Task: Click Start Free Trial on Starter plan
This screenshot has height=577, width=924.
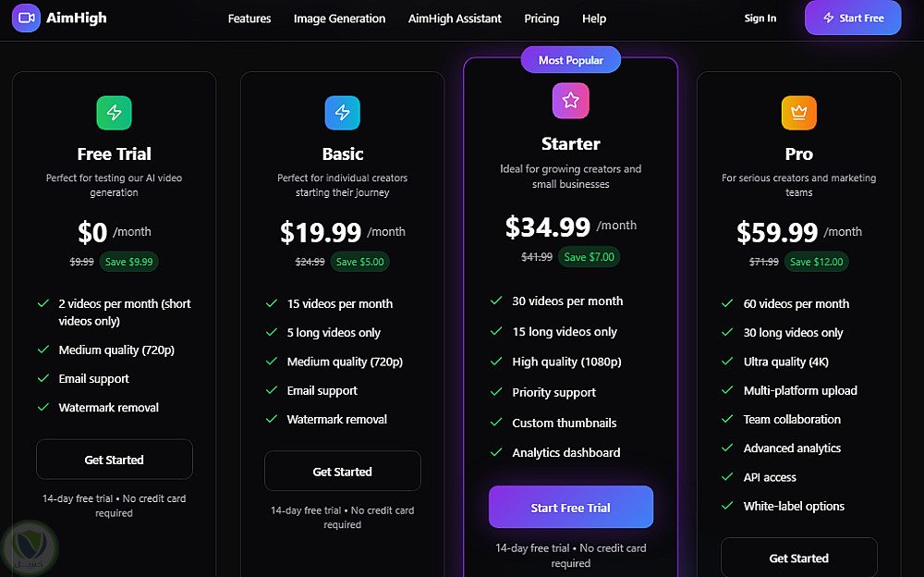Action: tap(570, 508)
